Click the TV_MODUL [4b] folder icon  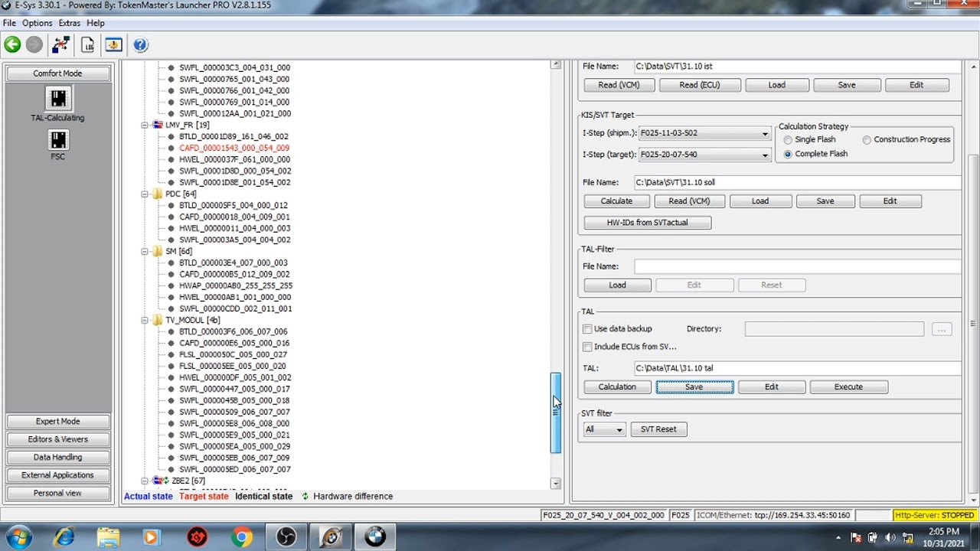[x=158, y=320]
